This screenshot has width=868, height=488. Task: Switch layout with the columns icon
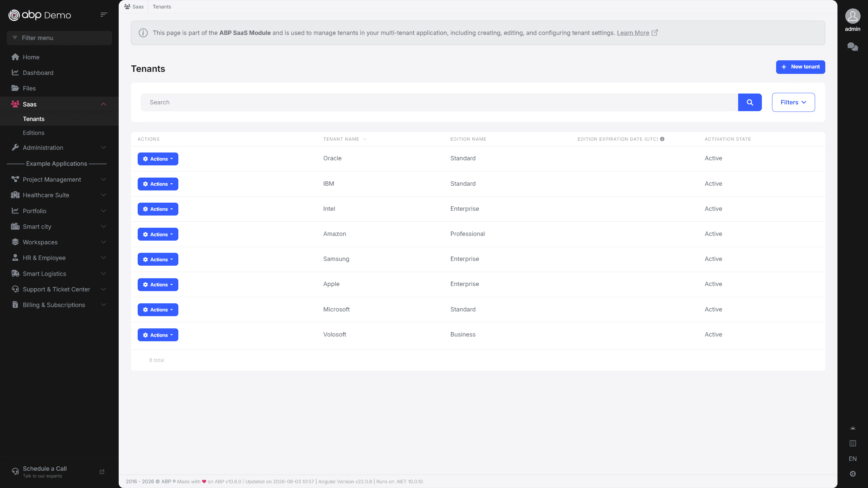[853, 443]
